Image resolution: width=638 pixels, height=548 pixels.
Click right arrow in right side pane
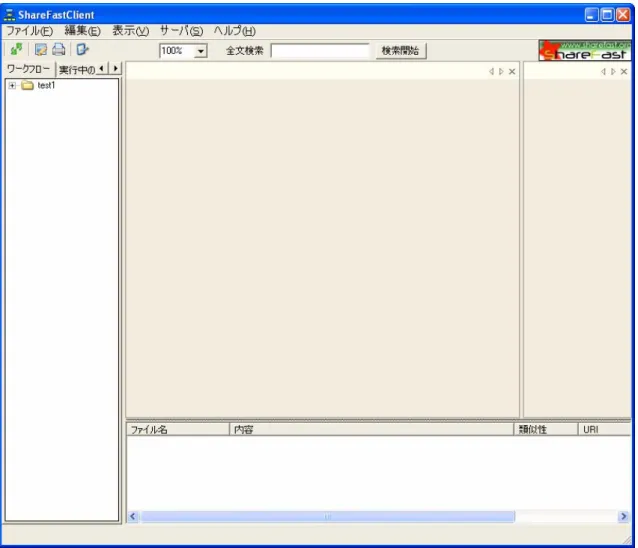[x=613, y=72]
